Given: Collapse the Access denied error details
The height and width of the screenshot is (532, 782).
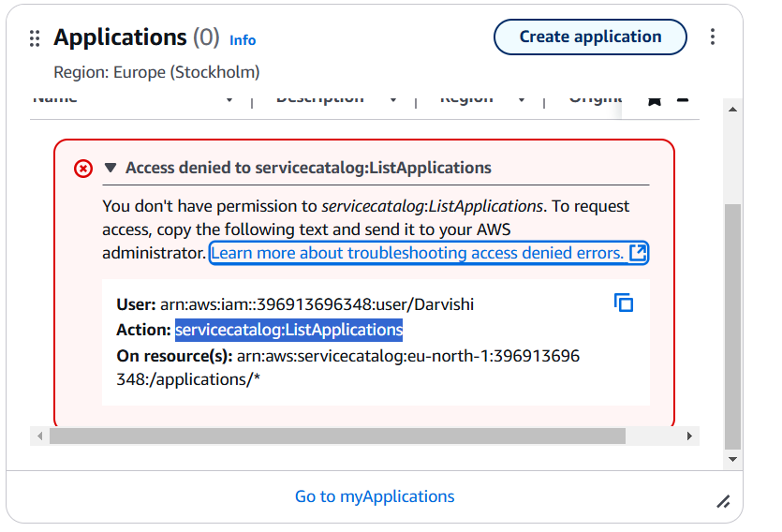Looking at the screenshot, I should 111,169.
